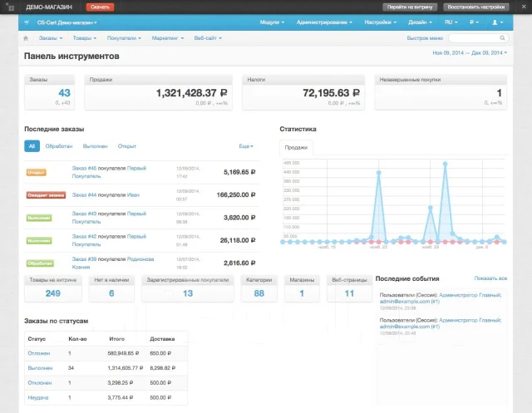Click the Быстрое меню link
The image size is (532, 413).
tap(425, 38)
